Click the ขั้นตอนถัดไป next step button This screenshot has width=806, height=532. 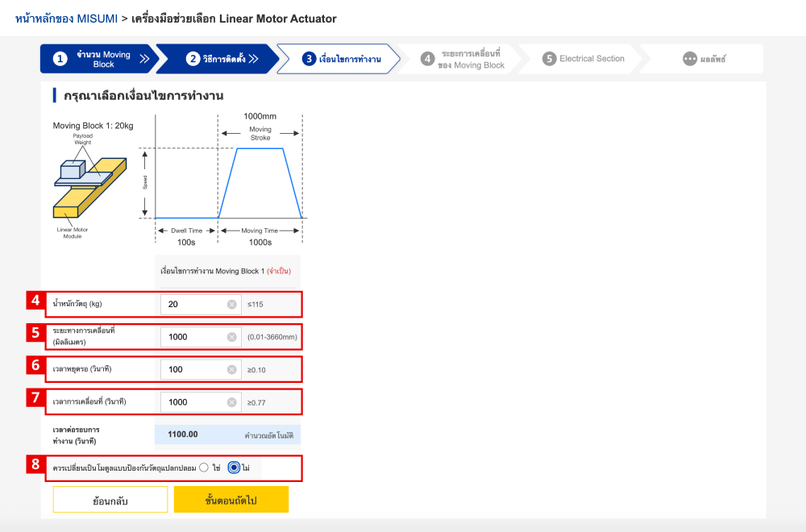click(231, 500)
